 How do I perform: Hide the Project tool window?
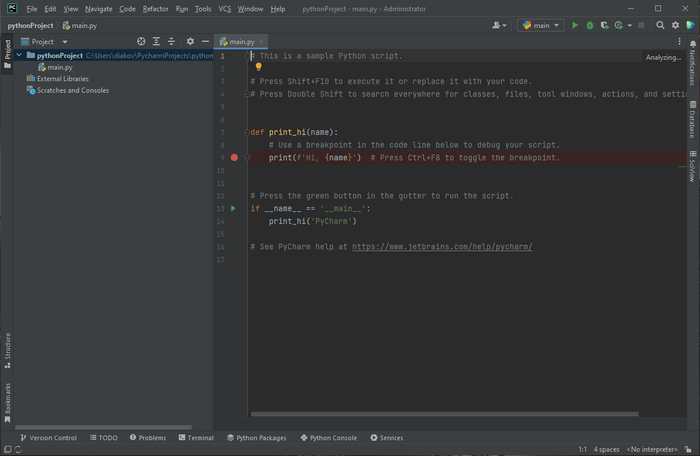[x=205, y=42]
